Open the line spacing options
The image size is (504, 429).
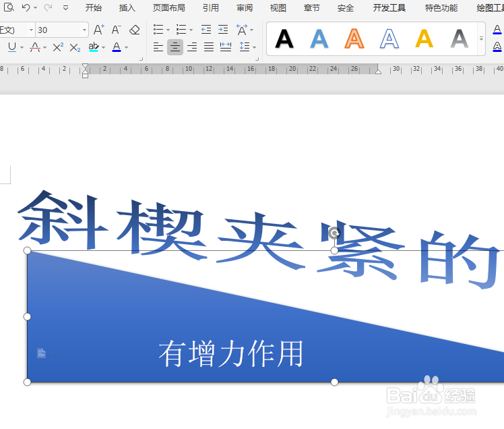tap(245, 47)
